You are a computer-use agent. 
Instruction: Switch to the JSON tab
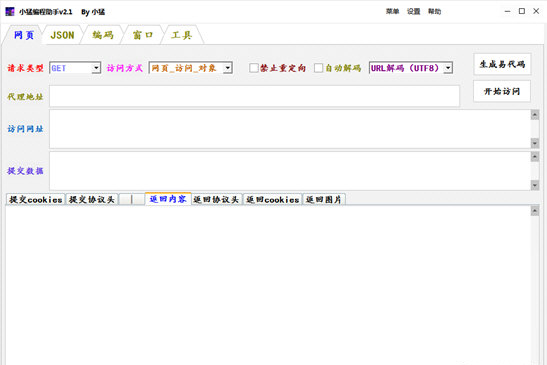(x=62, y=35)
